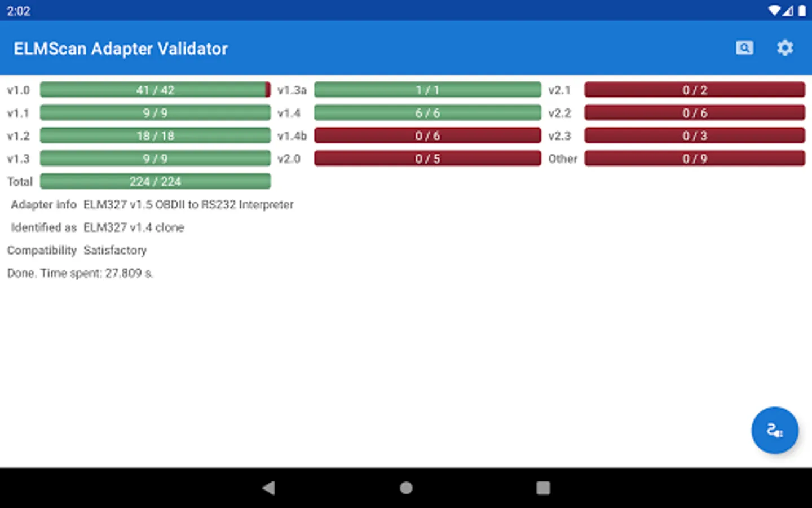Tap the Android home navigation button
The width and height of the screenshot is (812, 508).
coord(406,488)
